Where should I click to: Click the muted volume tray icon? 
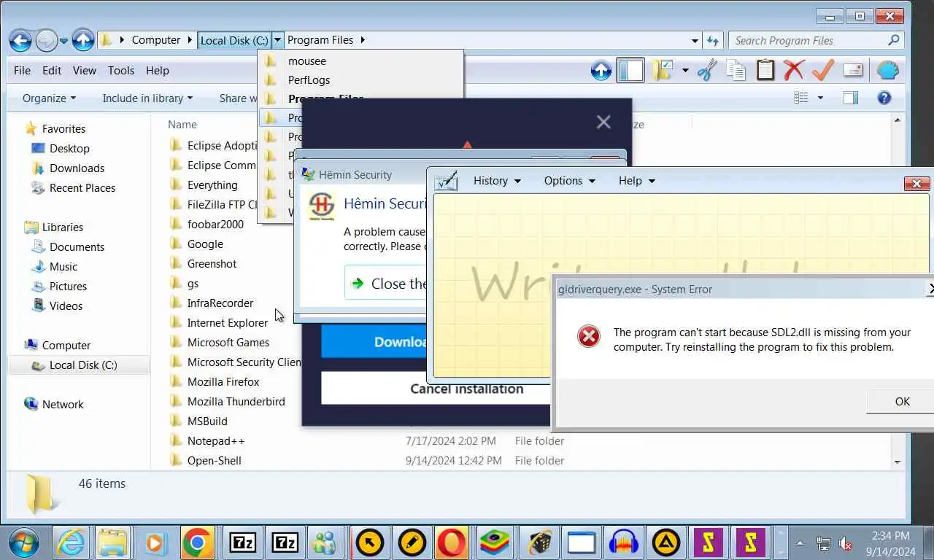[846, 543]
